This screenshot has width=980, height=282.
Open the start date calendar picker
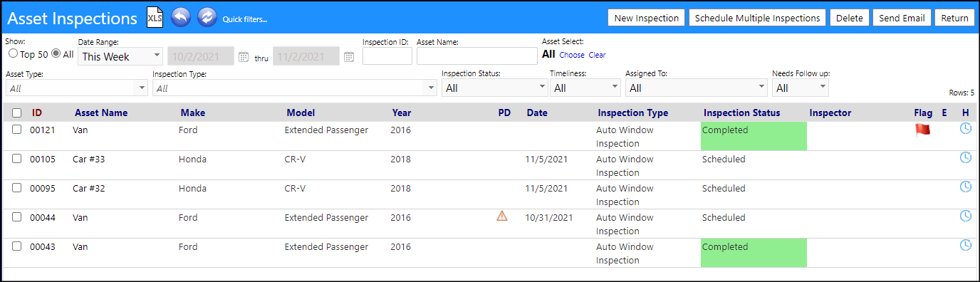click(x=244, y=57)
